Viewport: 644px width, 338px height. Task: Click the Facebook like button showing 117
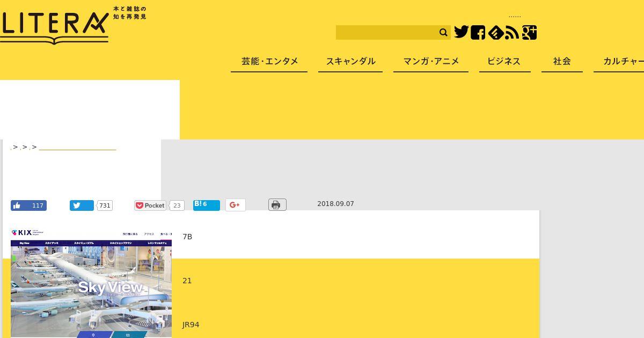(28, 205)
